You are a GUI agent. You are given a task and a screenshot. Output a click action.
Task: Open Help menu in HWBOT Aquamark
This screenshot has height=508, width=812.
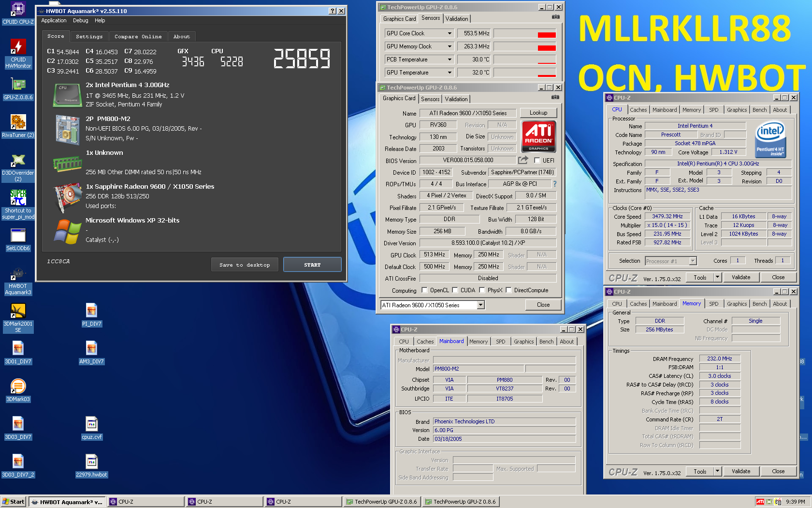[x=100, y=20]
